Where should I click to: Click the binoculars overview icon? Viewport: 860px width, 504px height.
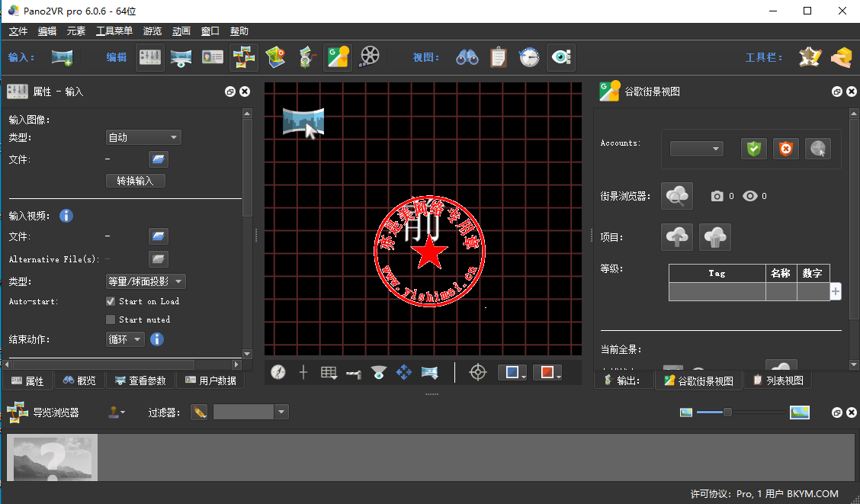tap(467, 57)
